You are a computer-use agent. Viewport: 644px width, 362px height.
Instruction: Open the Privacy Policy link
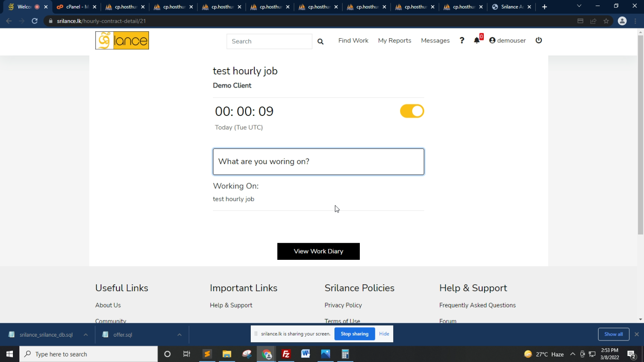[343, 305]
